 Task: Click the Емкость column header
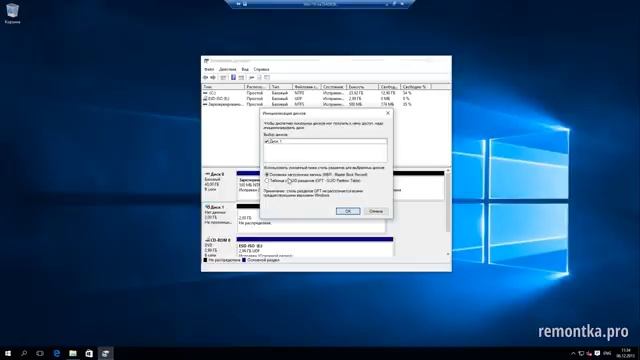pos(362,87)
